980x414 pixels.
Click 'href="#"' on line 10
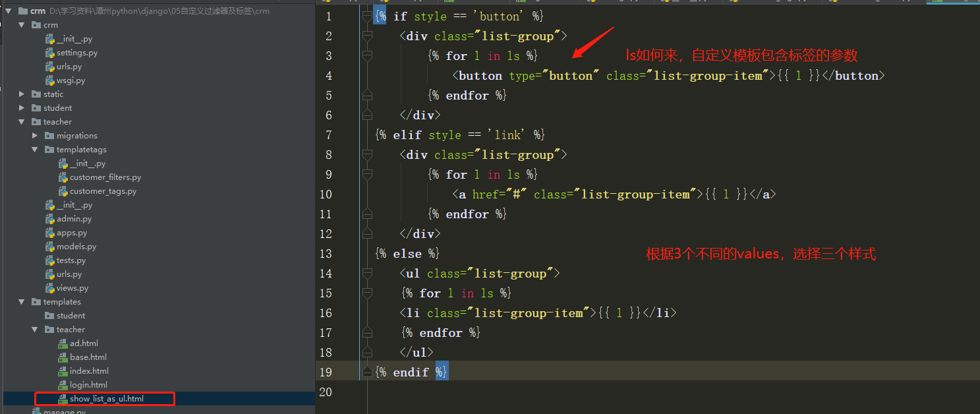point(500,194)
